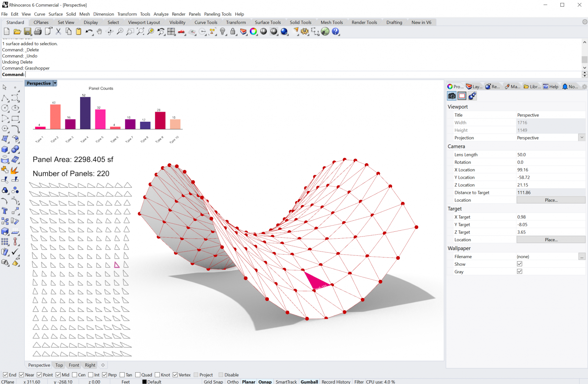The image size is (588, 384).
Task: Disable the Vertex osnap checkbox
Action: pyautogui.click(x=175, y=375)
